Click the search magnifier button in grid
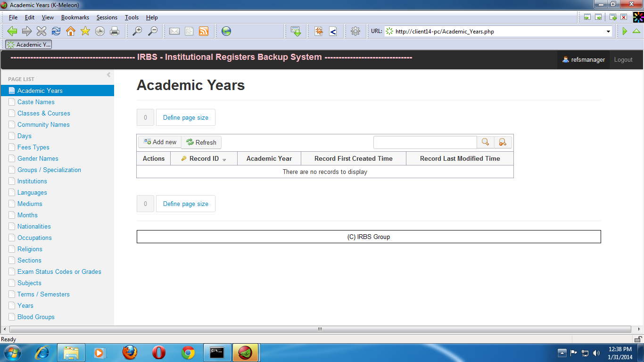This screenshot has height=362, width=644. (x=485, y=142)
